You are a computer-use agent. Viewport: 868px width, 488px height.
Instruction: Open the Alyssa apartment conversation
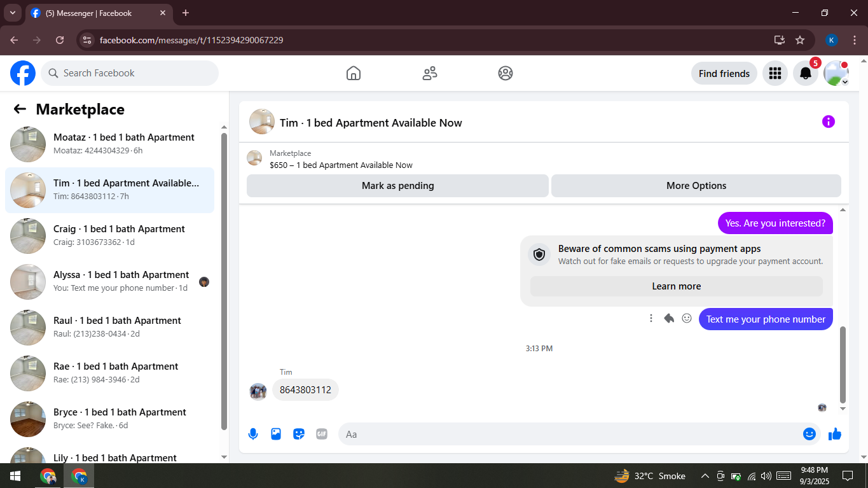pyautogui.click(x=109, y=281)
